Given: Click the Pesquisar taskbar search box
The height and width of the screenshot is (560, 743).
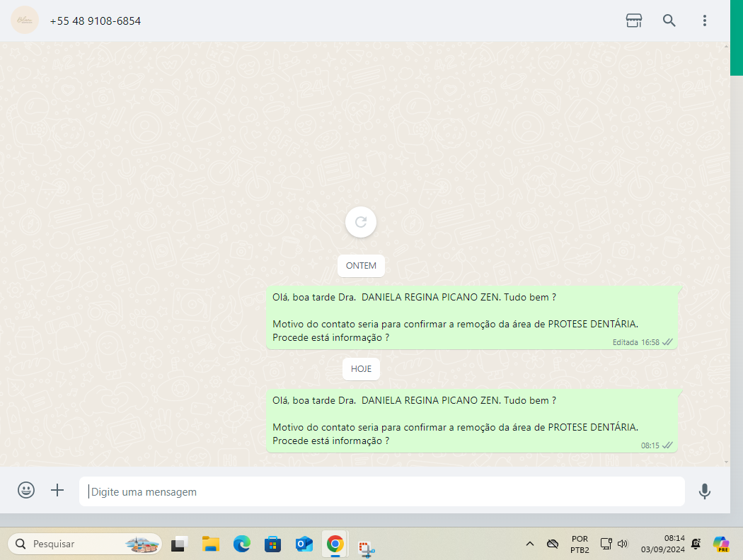Looking at the screenshot, I should coord(85,544).
